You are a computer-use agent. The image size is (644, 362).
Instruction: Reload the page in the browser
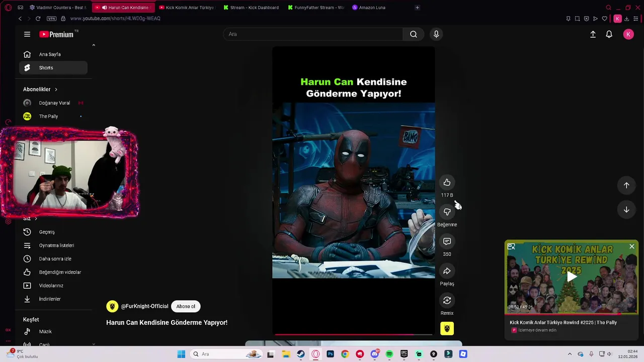[38, 19]
